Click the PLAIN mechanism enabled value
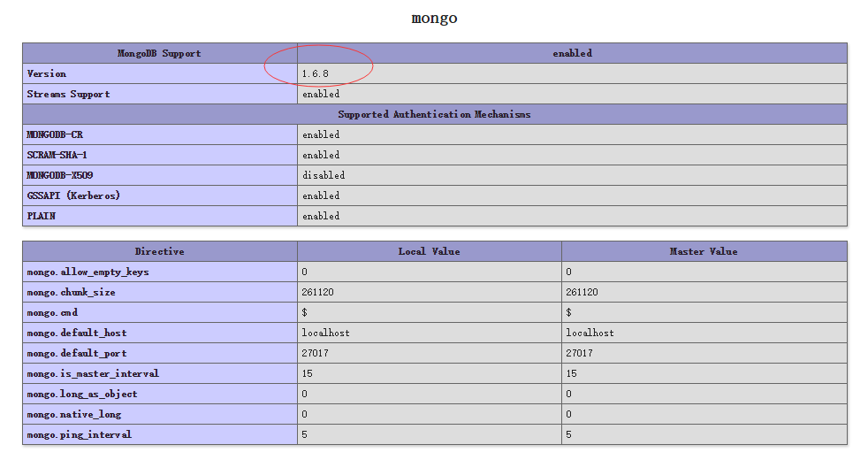 320,216
